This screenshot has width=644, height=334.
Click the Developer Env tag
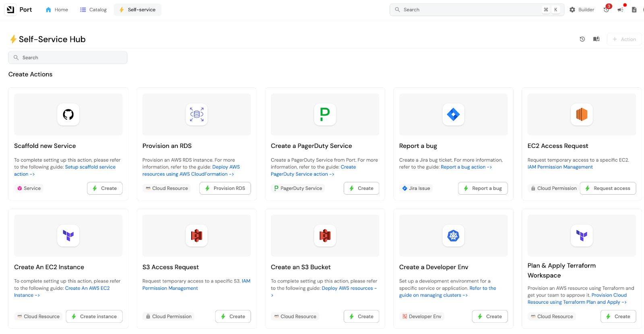click(422, 316)
